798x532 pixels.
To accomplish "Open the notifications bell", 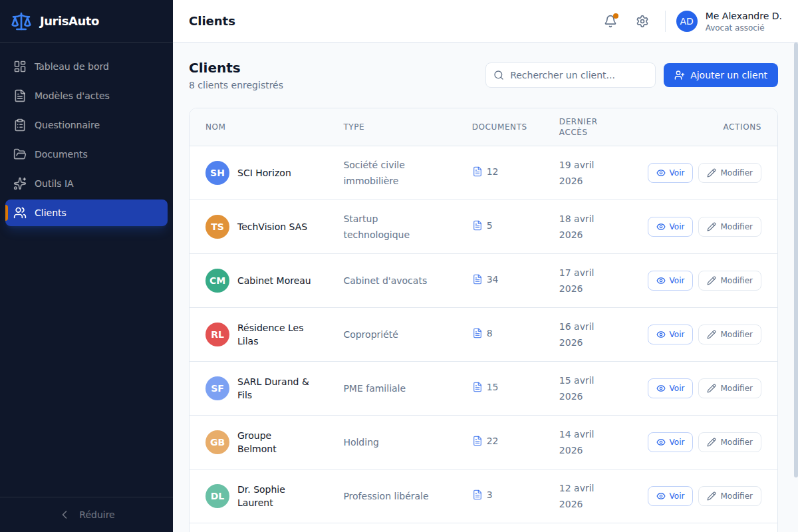I will (610, 21).
